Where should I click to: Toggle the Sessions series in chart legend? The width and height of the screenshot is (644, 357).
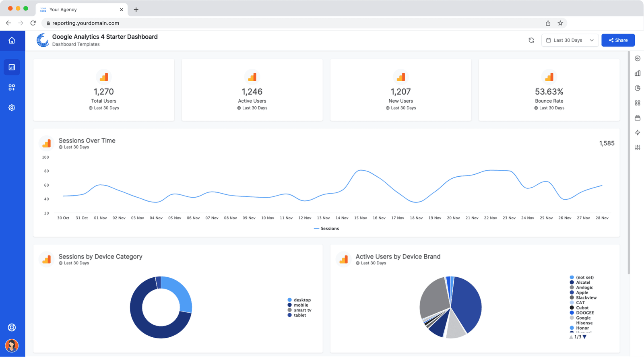326,229
